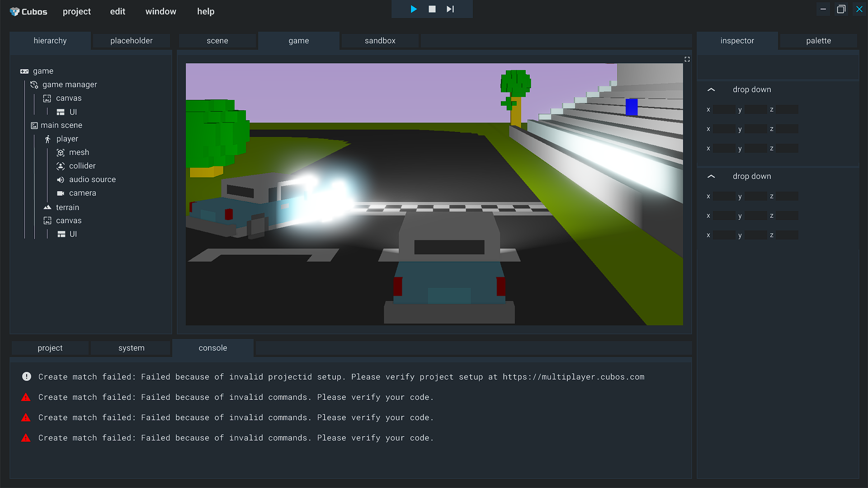Restore the window with the maximize button
This screenshot has width=868, height=488.
pyautogui.click(x=841, y=9)
